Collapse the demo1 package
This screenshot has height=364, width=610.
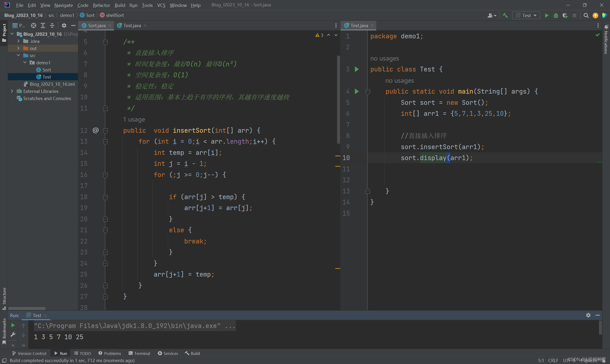tap(25, 63)
